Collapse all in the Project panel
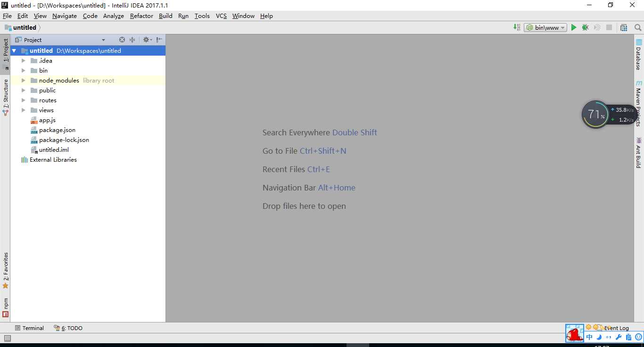The height and width of the screenshot is (347, 644). pos(132,40)
